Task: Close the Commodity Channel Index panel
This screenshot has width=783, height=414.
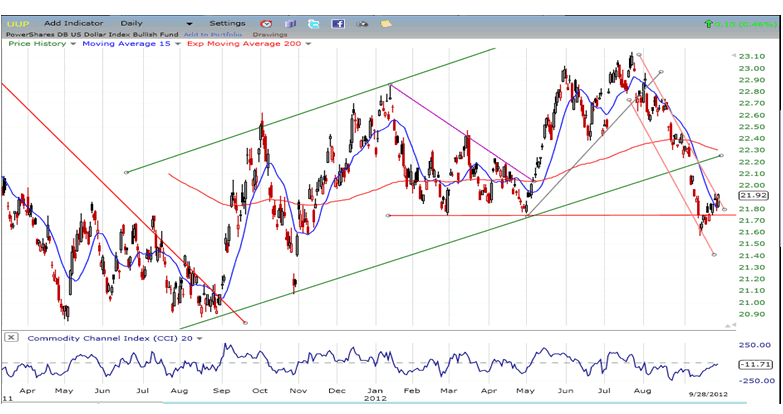Action: [11, 338]
